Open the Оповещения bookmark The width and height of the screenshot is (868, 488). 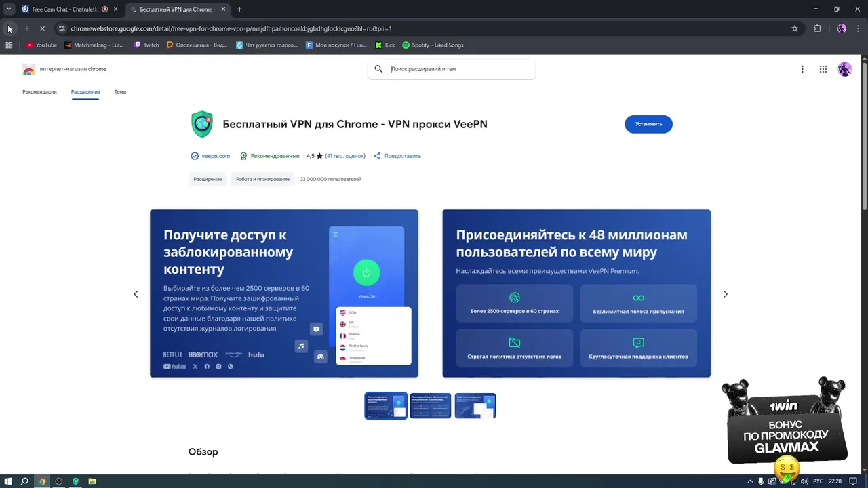click(197, 45)
